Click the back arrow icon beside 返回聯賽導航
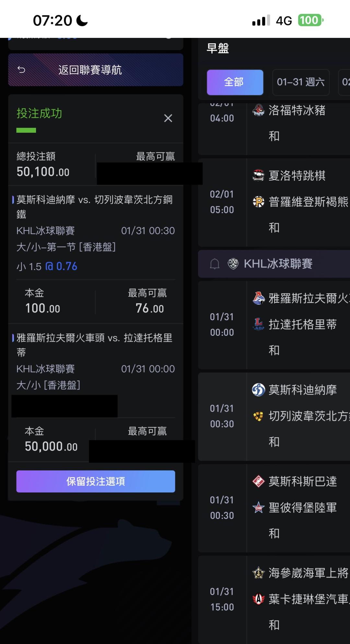 click(21, 70)
